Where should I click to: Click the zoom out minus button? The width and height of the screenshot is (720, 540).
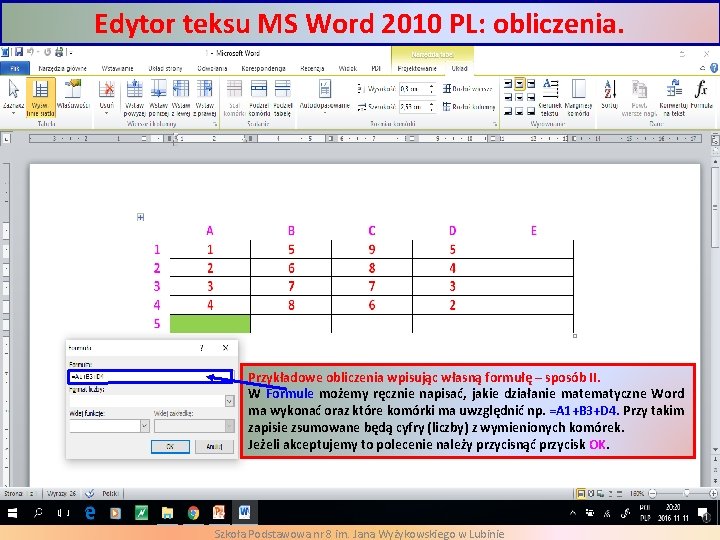coord(652,494)
